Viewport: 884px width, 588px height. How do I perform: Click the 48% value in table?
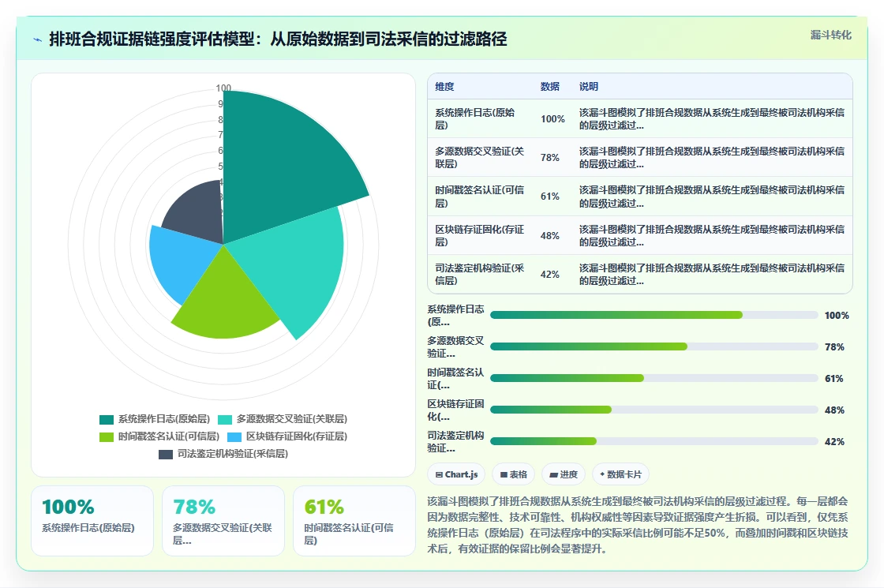549,236
